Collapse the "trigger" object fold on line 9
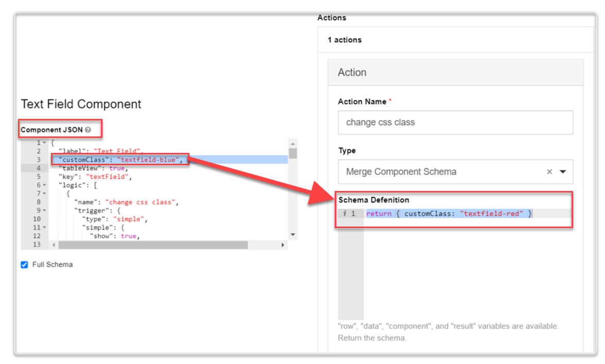The width and height of the screenshot is (605, 364). [x=44, y=211]
